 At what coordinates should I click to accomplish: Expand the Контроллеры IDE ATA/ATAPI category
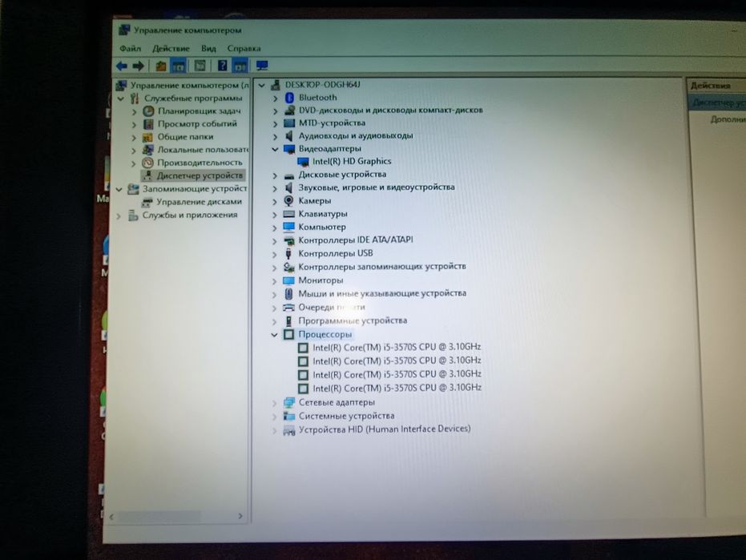[274, 241]
